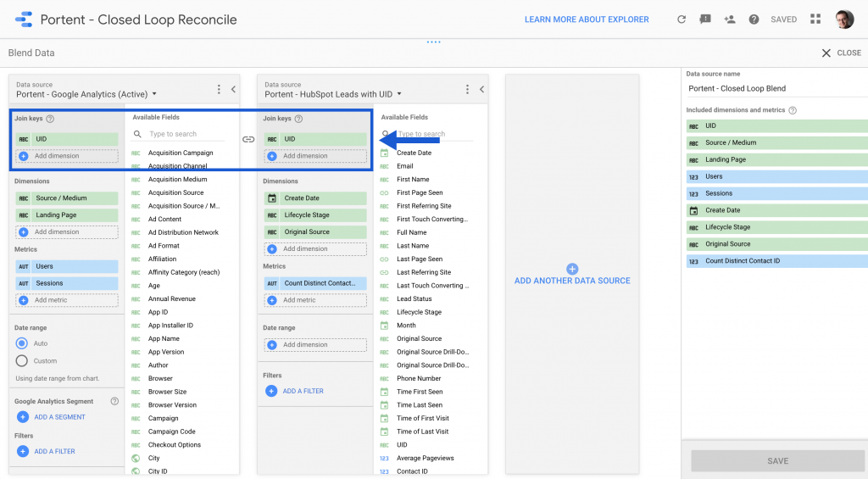Open the Google apps grid icon

[815, 19]
